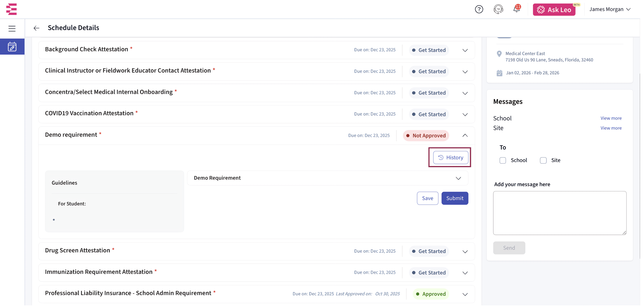This screenshot has width=644, height=307.
Task: Open the support headset chat icon
Action: pyautogui.click(x=498, y=9)
